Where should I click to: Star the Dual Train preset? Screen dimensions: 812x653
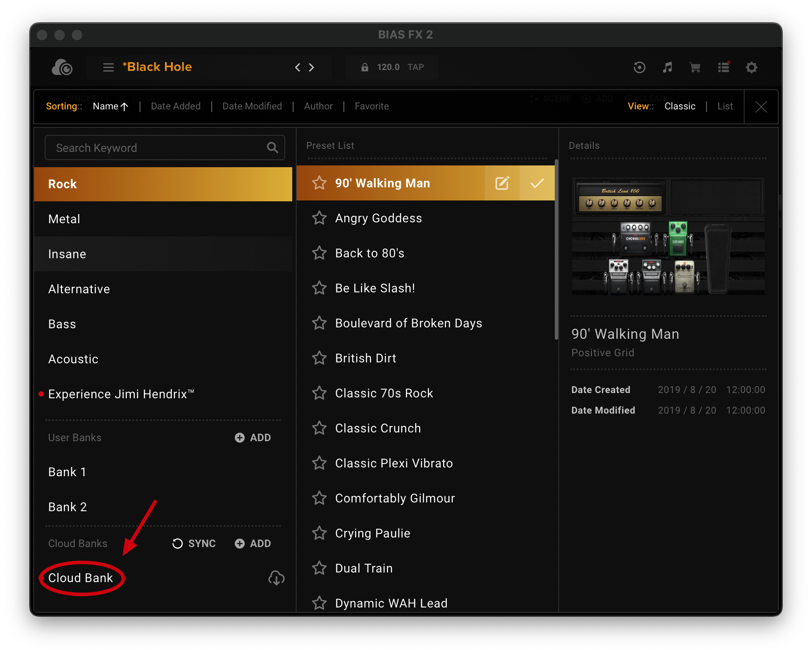[x=319, y=568]
